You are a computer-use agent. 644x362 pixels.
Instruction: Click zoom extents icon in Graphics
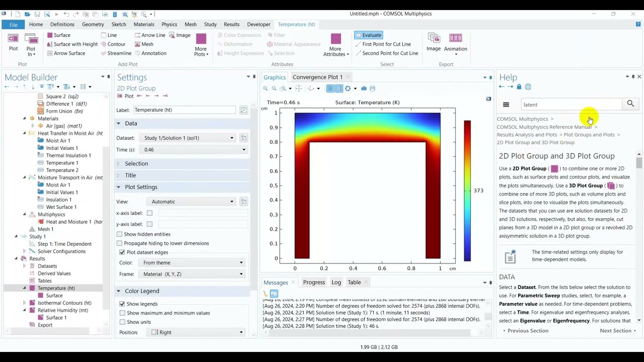pos(299,88)
